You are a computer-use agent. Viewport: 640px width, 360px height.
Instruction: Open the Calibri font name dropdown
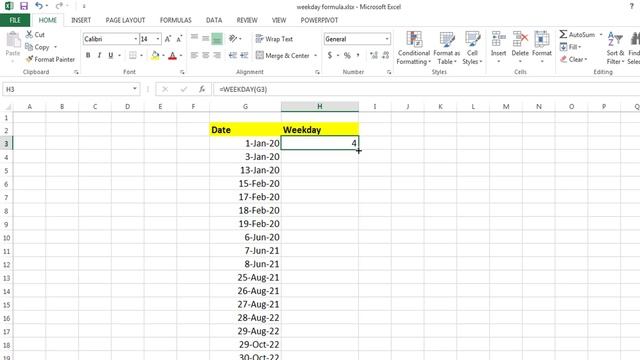pos(136,39)
